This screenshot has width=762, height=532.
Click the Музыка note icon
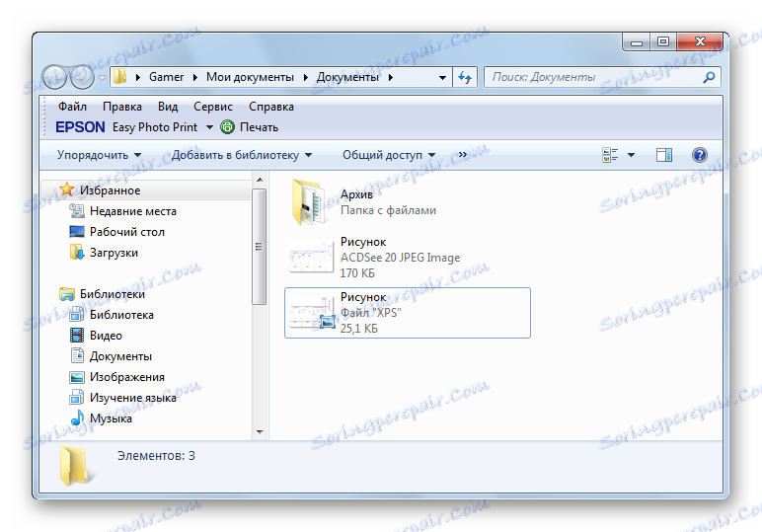tap(77, 418)
